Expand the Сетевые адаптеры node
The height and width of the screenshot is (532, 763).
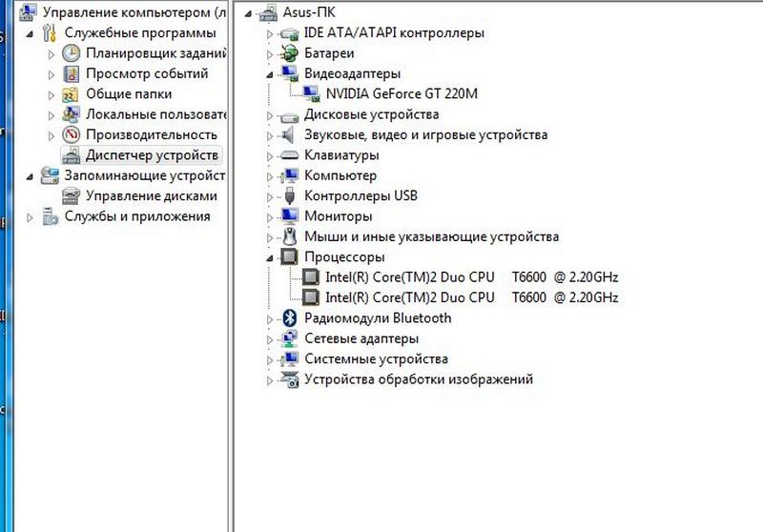tap(271, 339)
